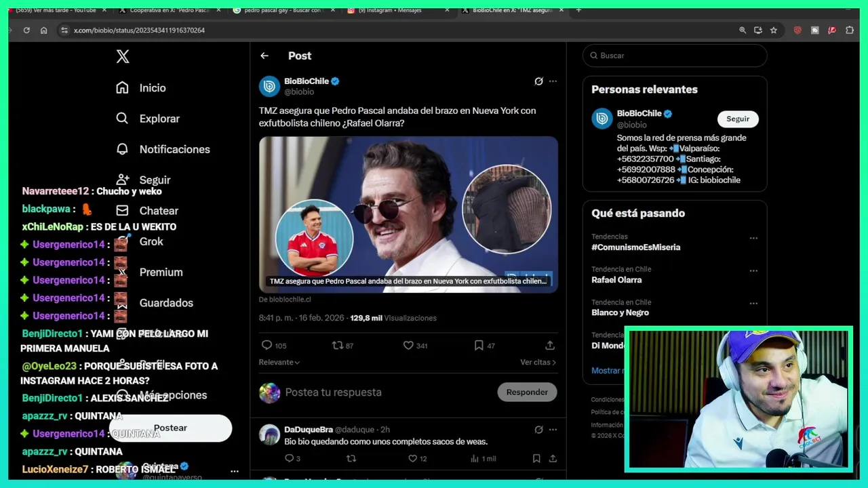Expand the Relevante sort dropdown
This screenshot has height=488, width=868.
point(279,363)
